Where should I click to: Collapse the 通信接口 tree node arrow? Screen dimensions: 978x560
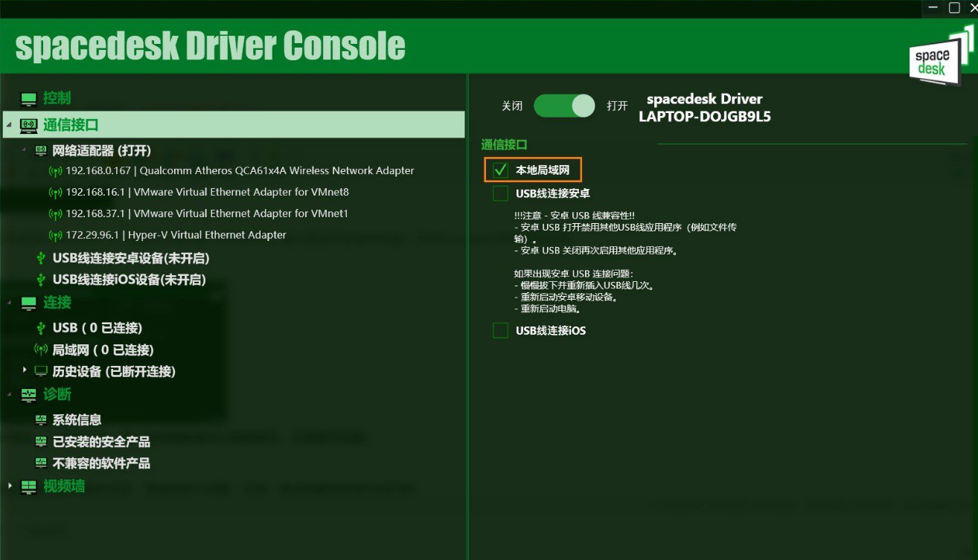pyautogui.click(x=10, y=125)
